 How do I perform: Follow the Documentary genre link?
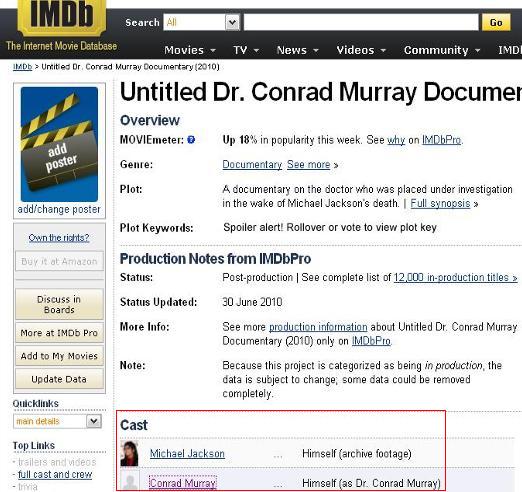pos(252,165)
